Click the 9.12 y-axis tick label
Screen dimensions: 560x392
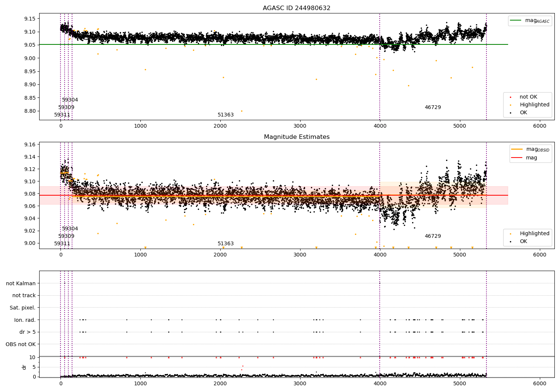click(29, 169)
